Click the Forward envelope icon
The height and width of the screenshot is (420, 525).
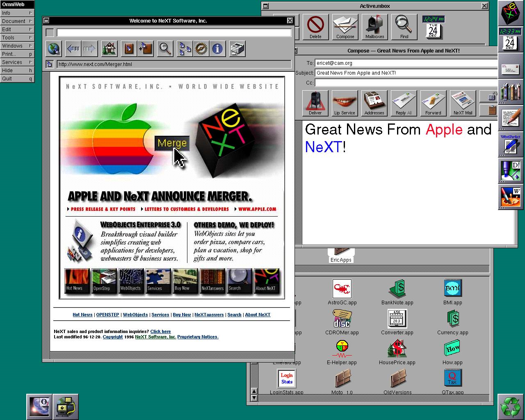(433, 103)
